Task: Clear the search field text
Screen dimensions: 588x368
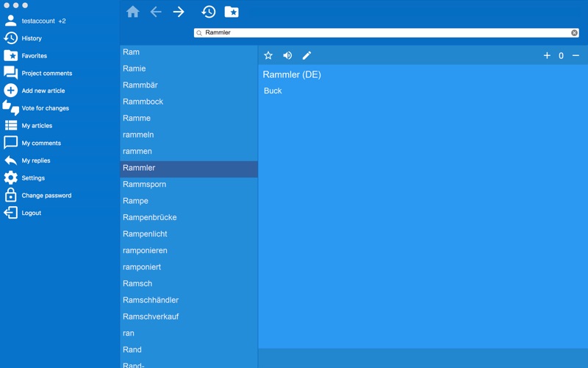Action: click(574, 32)
